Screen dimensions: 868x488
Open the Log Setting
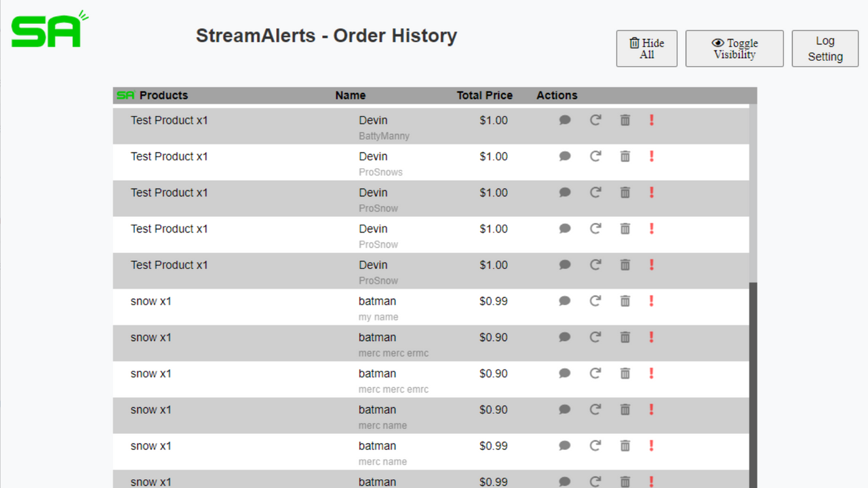pos(825,48)
